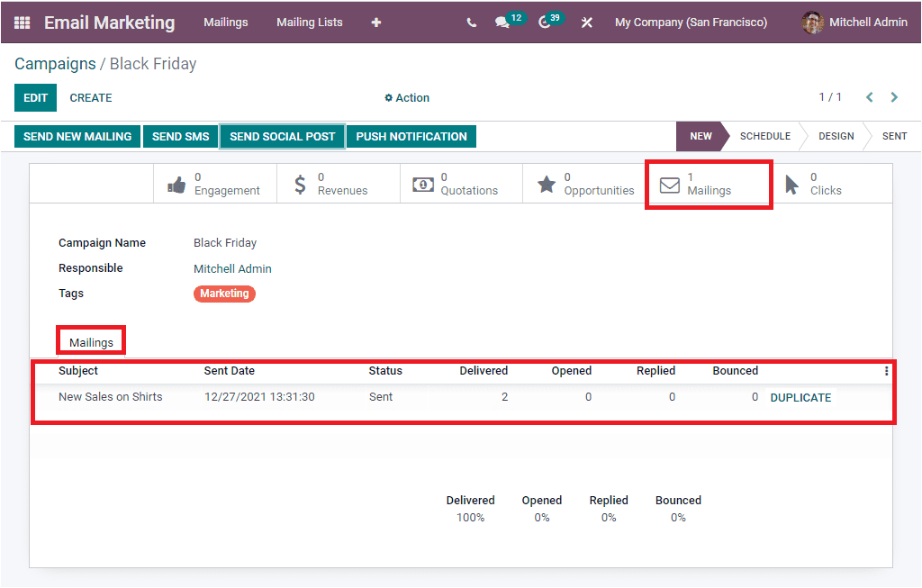The height and width of the screenshot is (588, 922).
Task: Mark the campaign as SENT
Action: (893, 136)
